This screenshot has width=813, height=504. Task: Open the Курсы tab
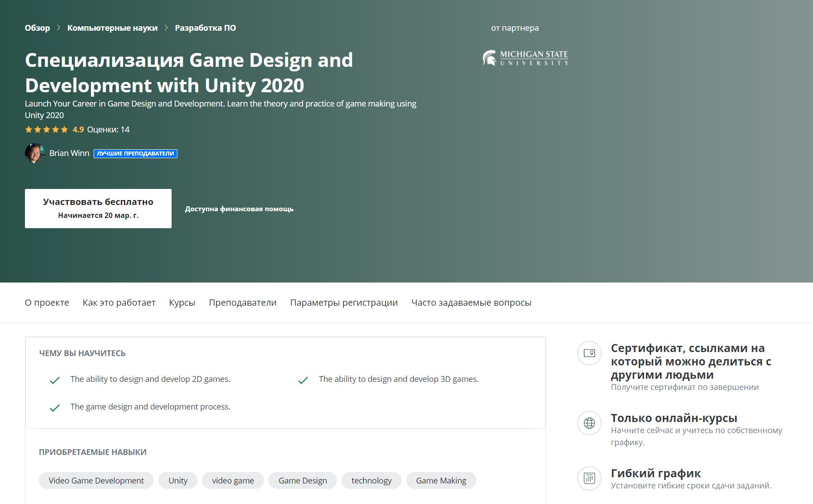[x=182, y=303]
